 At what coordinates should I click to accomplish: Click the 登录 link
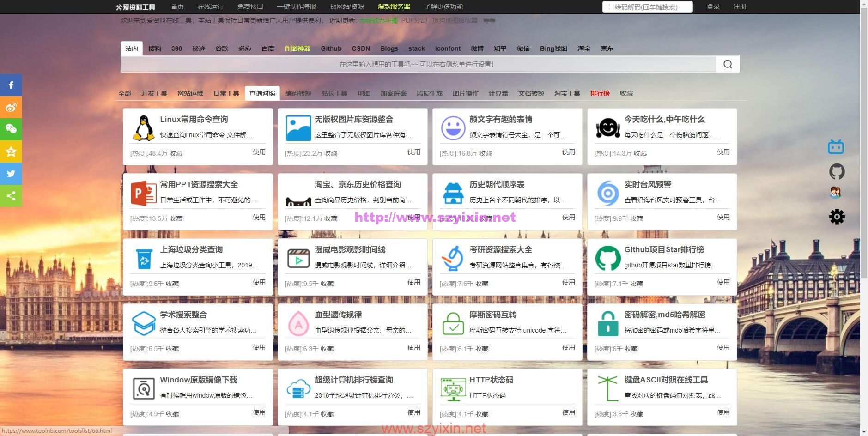click(713, 6)
